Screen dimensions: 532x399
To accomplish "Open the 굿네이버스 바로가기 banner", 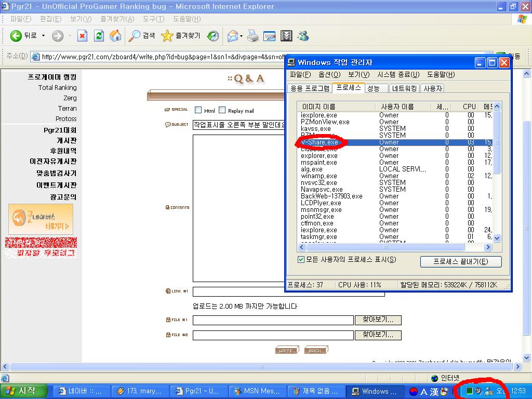I will pos(41,219).
